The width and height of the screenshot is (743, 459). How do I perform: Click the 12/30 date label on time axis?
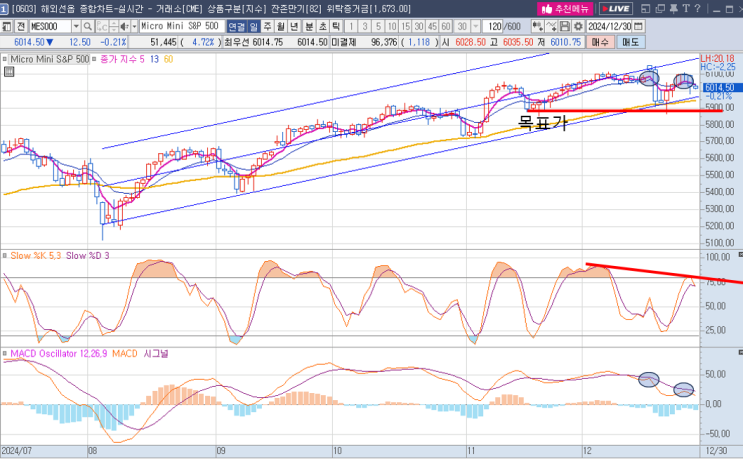click(716, 451)
